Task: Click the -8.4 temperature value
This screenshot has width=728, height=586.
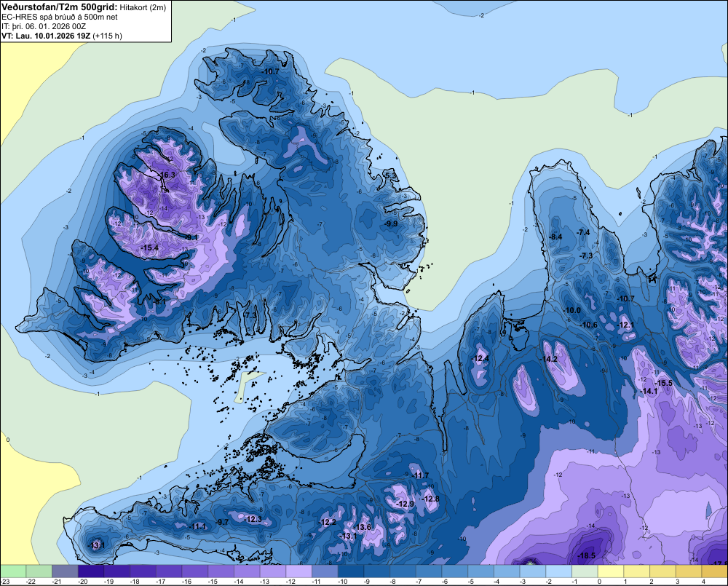Action: (x=555, y=237)
